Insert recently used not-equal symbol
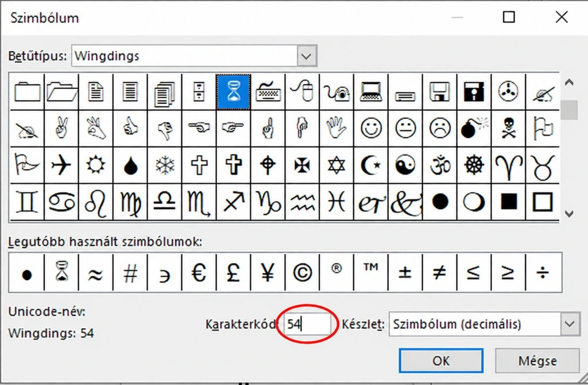Screen dimensions: 588x385 pyautogui.click(x=440, y=273)
